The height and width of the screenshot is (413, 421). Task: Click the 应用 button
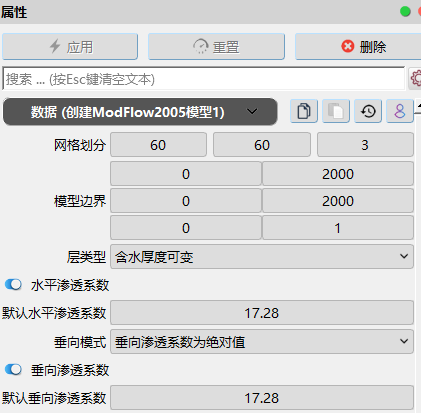pyautogui.click(x=70, y=47)
